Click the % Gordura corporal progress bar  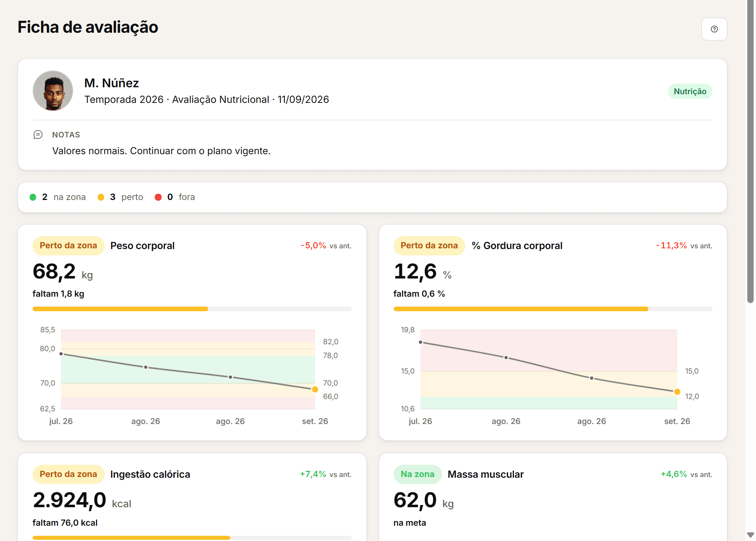tap(553, 309)
